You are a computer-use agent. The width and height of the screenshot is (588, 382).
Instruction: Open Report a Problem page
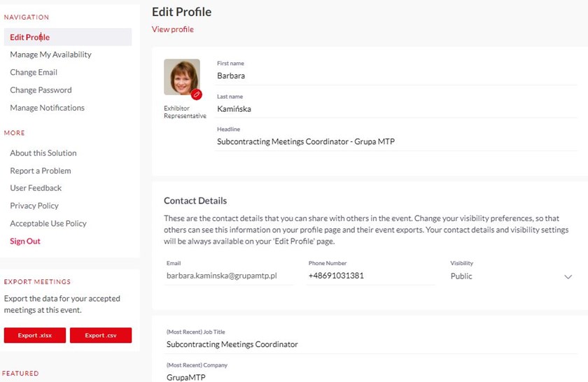[x=41, y=171]
